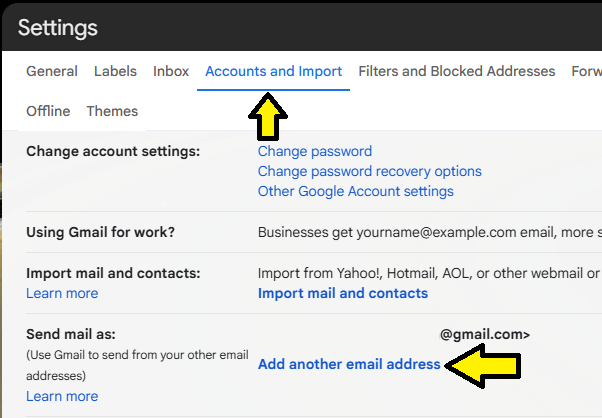Open the General settings tab
The height and width of the screenshot is (418, 602).
pos(52,72)
